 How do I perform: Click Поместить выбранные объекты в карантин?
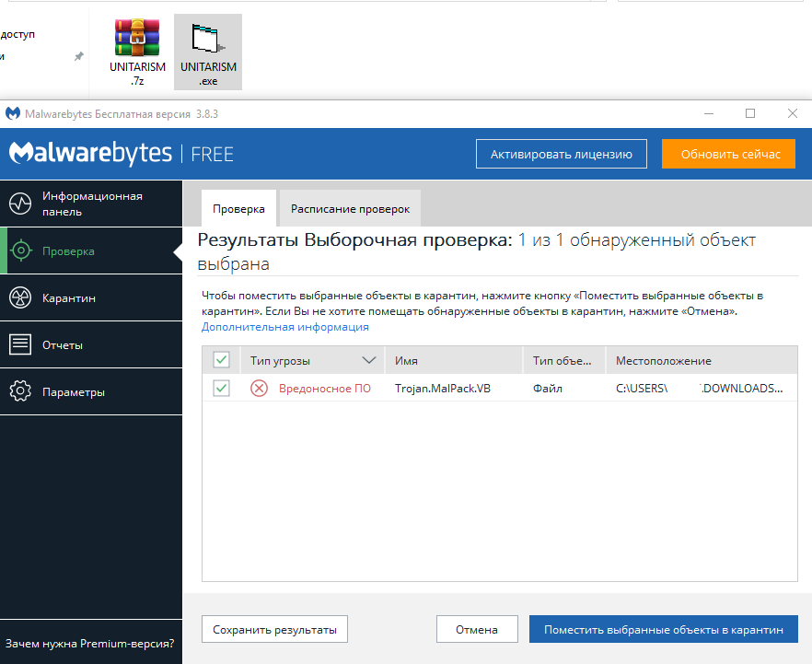[x=664, y=629]
